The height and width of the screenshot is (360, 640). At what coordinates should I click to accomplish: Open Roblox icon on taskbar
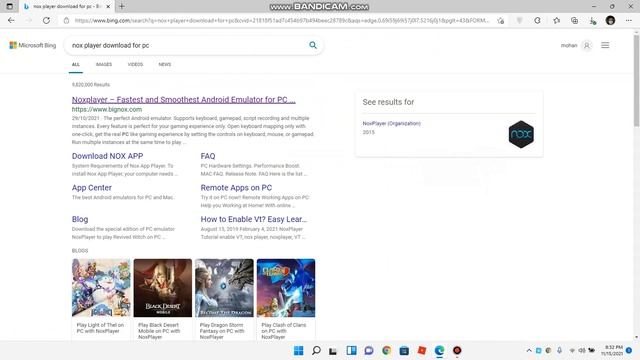tap(422, 351)
